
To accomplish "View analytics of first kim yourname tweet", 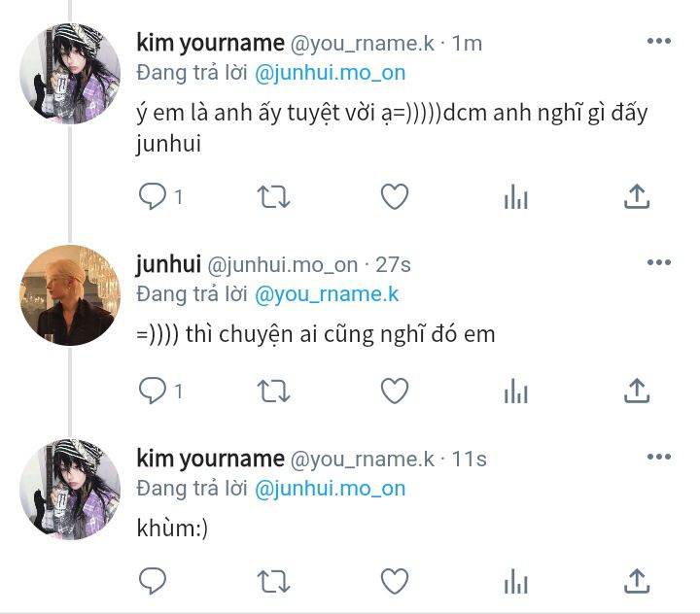I will 515,197.
